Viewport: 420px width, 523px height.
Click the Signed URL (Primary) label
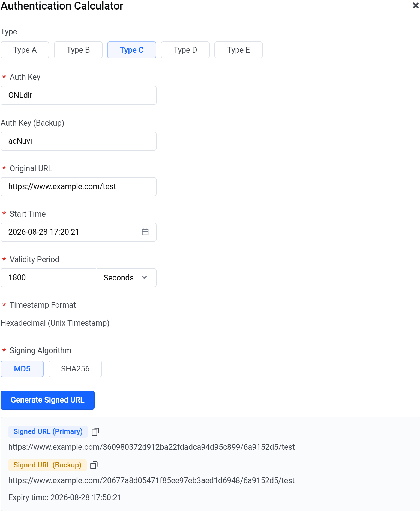click(48, 432)
